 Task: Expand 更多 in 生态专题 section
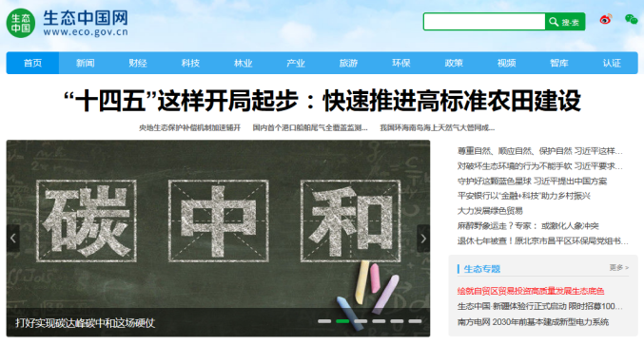point(619,268)
